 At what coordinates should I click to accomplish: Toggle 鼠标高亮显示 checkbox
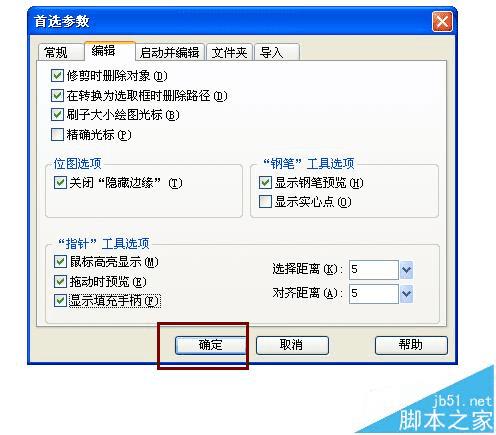60,262
